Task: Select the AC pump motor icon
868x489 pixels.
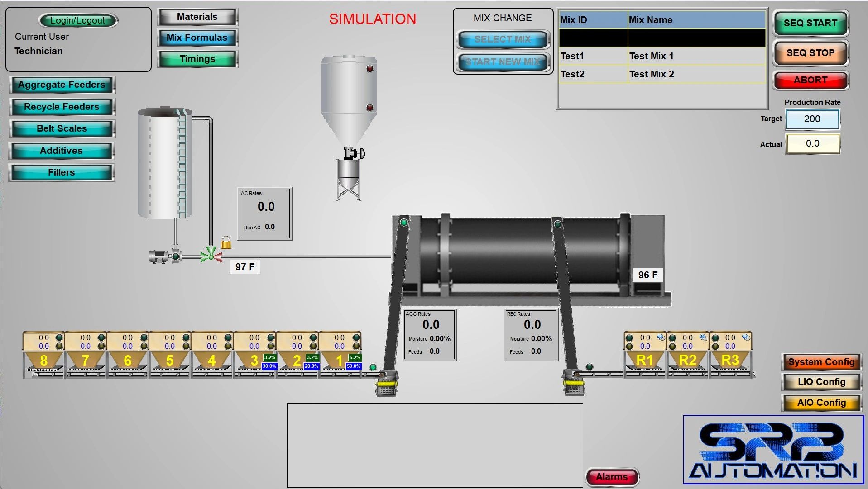Action: (158, 257)
